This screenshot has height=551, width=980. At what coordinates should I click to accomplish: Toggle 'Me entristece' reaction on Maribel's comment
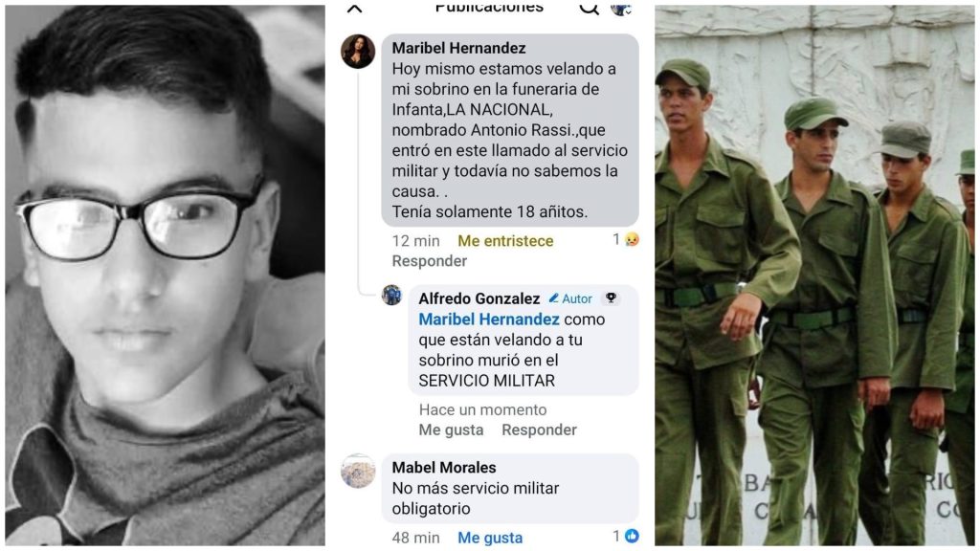click(505, 241)
